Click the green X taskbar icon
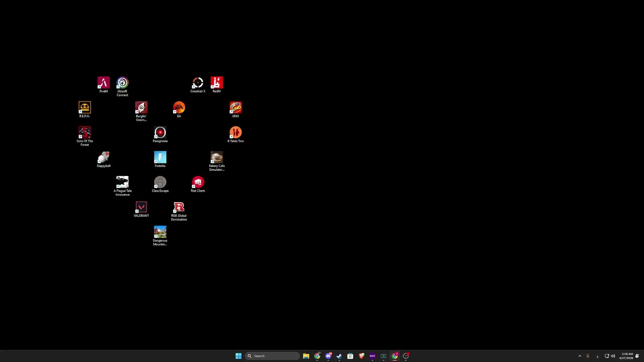Screen dimensions: 644x362 pyautogui.click(x=383, y=356)
